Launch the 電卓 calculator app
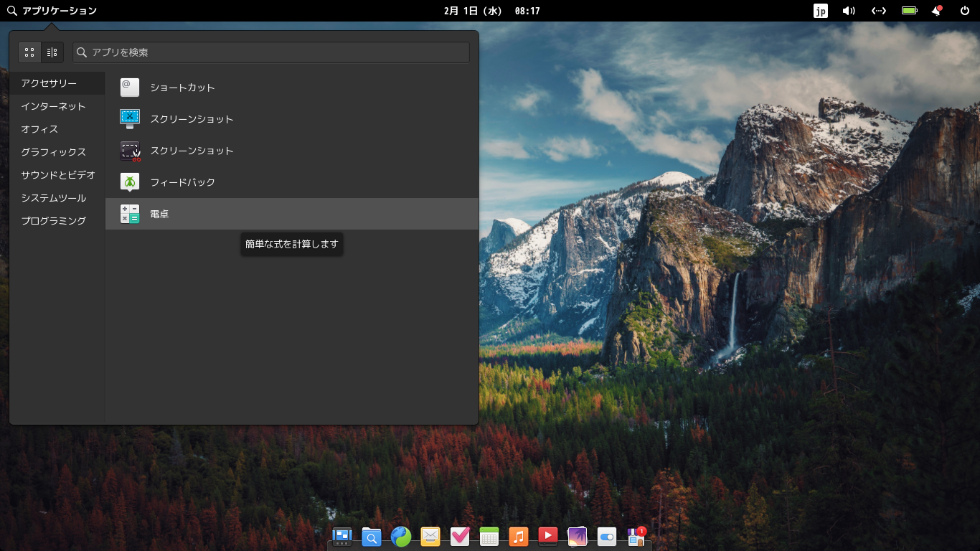This screenshot has width=980, height=551. coord(292,214)
